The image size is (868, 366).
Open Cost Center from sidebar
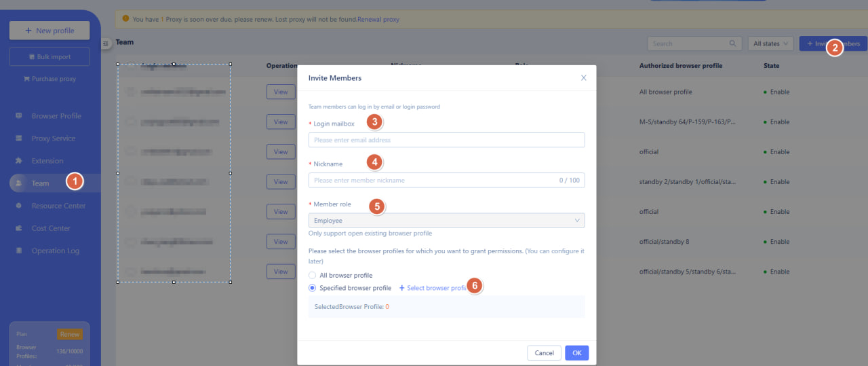[x=51, y=228]
